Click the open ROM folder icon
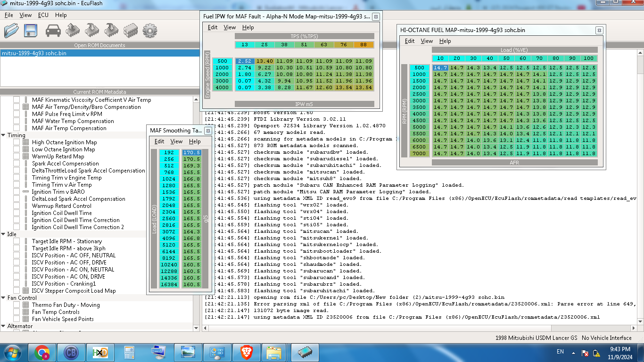This screenshot has width=644, height=362. [x=11, y=31]
